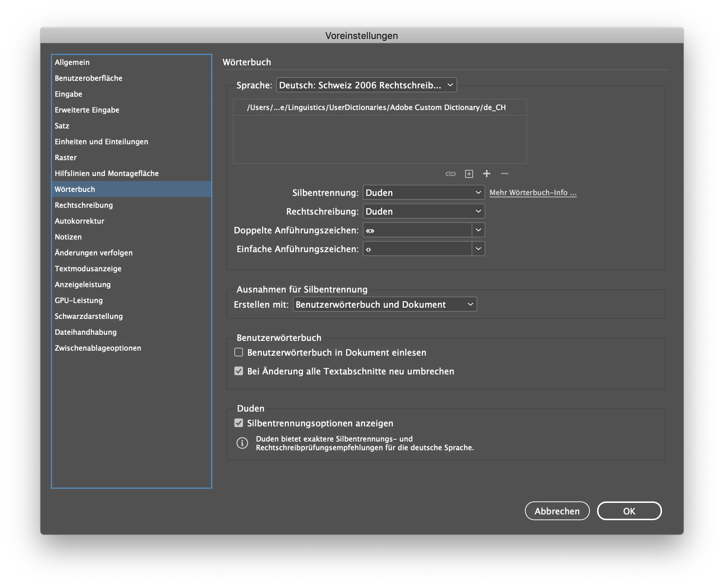Click the relink dictionary chain icon
Image resolution: width=724 pixels, height=588 pixels.
[450, 174]
